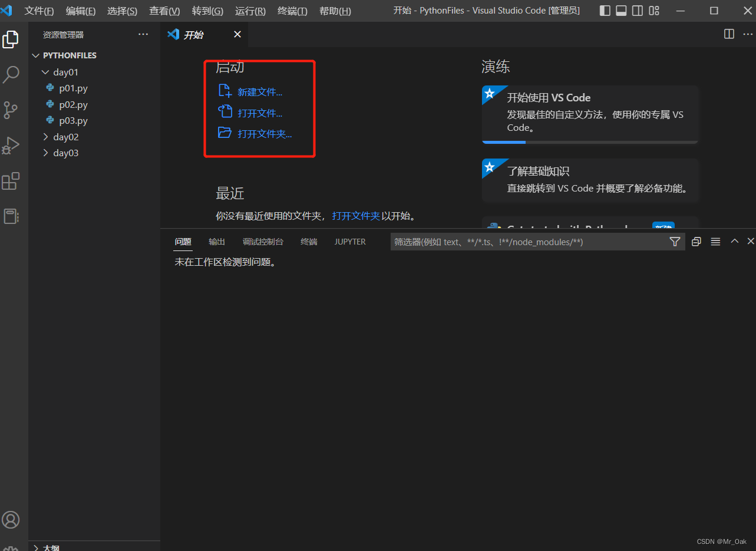Open the Run and Debug view
Image resolution: width=756 pixels, height=551 pixels.
pyautogui.click(x=11, y=146)
